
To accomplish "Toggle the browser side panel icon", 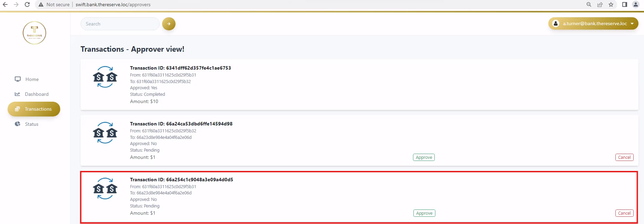I will click(x=625, y=4).
